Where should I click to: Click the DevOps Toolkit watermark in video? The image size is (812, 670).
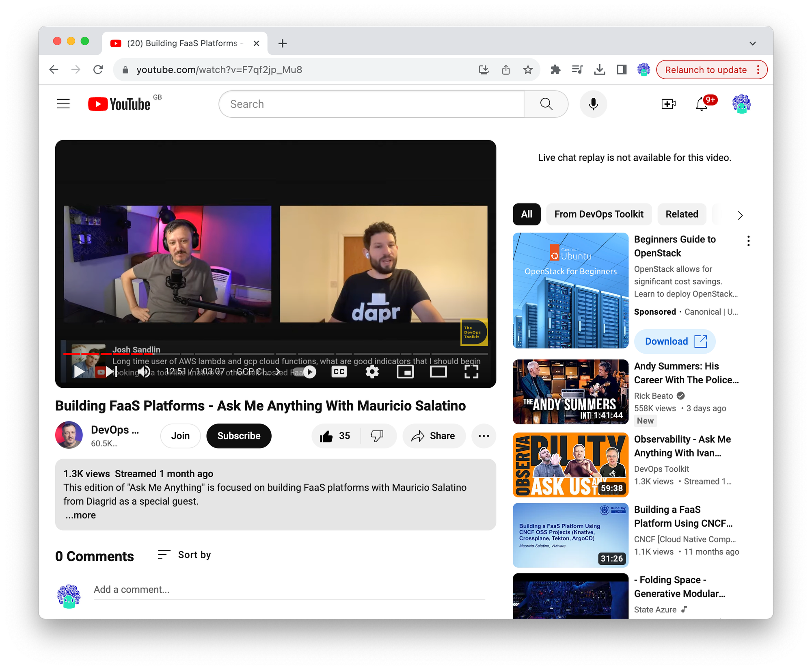(x=473, y=332)
